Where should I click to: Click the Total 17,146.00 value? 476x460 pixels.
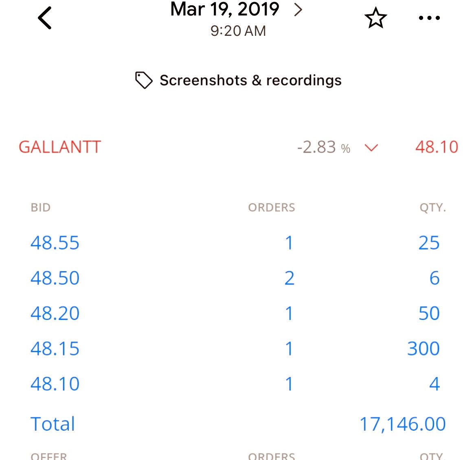coord(403,424)
